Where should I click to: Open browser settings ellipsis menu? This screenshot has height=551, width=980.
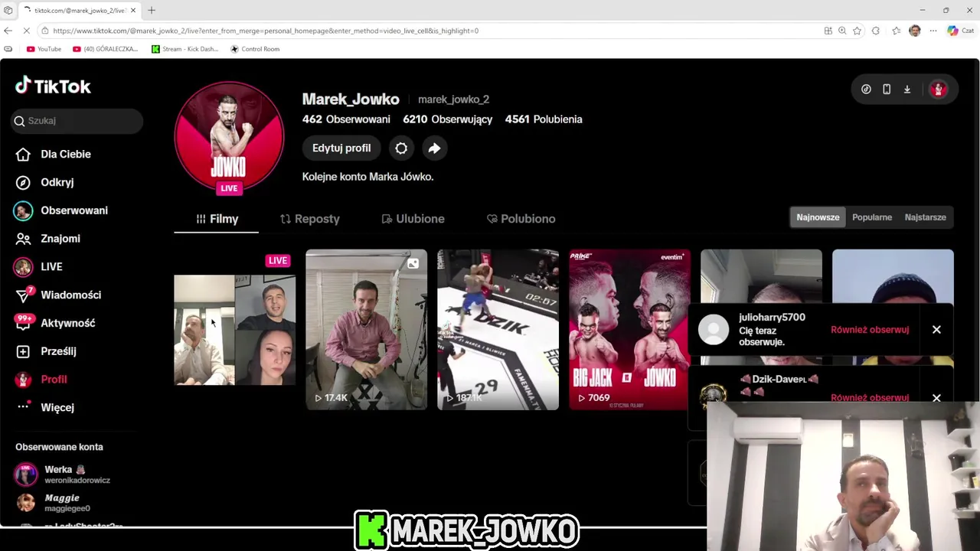click(x=933, y=31)
